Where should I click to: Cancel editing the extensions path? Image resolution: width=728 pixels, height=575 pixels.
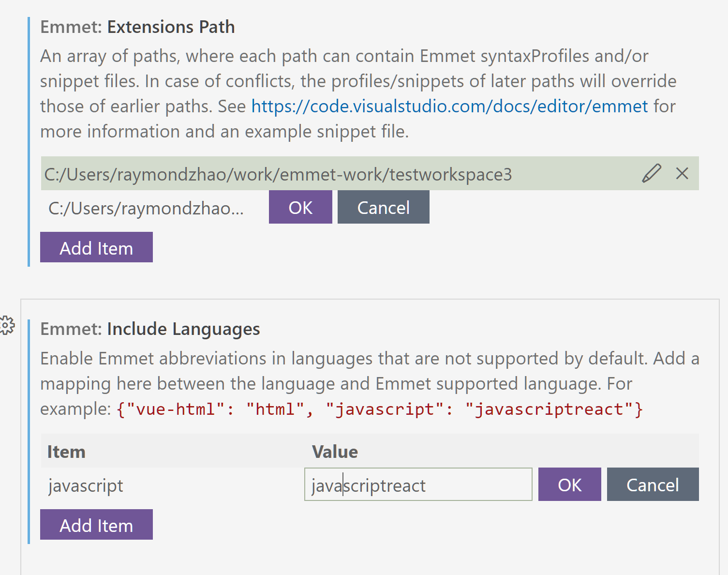tap(383, 207)
